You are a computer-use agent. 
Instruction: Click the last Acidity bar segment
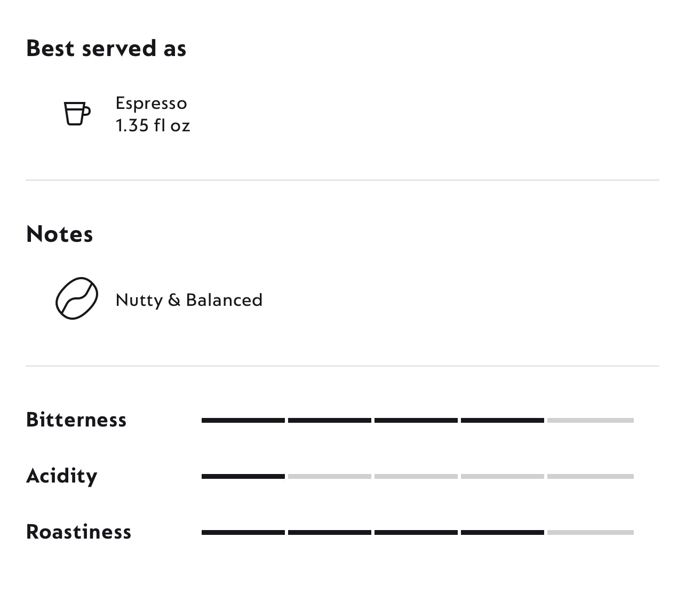pos(590,477)
